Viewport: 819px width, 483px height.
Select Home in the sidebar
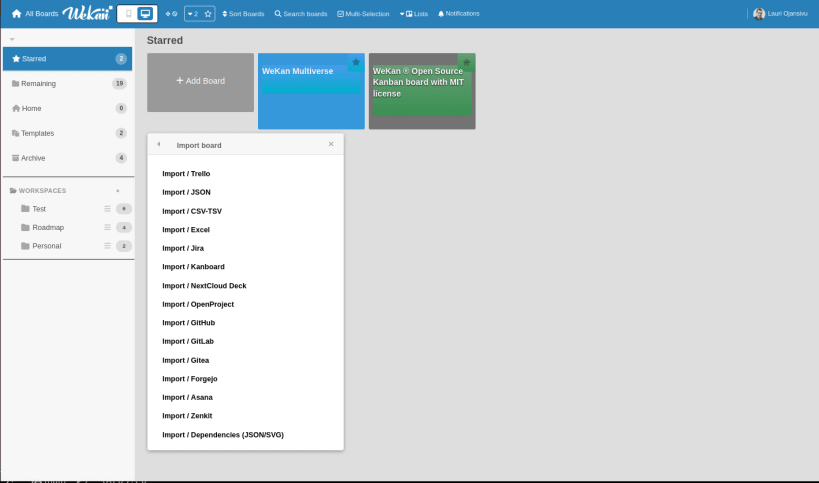click(67, 108)
